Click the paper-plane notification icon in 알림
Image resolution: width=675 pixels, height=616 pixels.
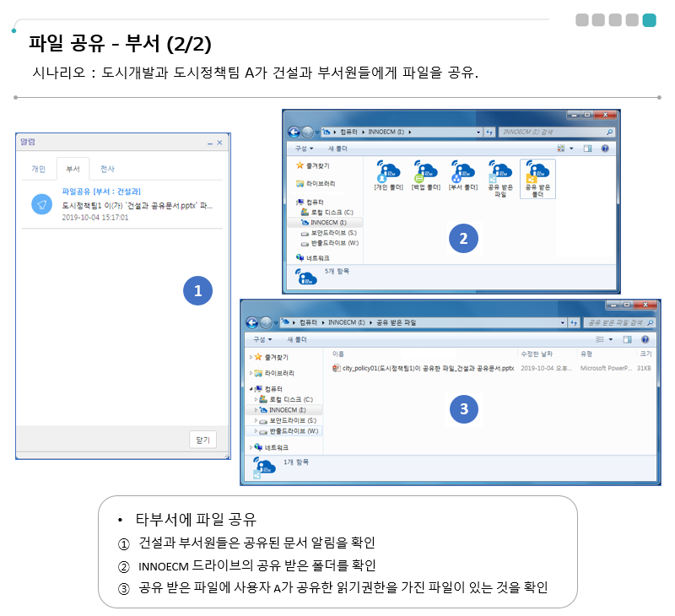(x=41, y=204)
